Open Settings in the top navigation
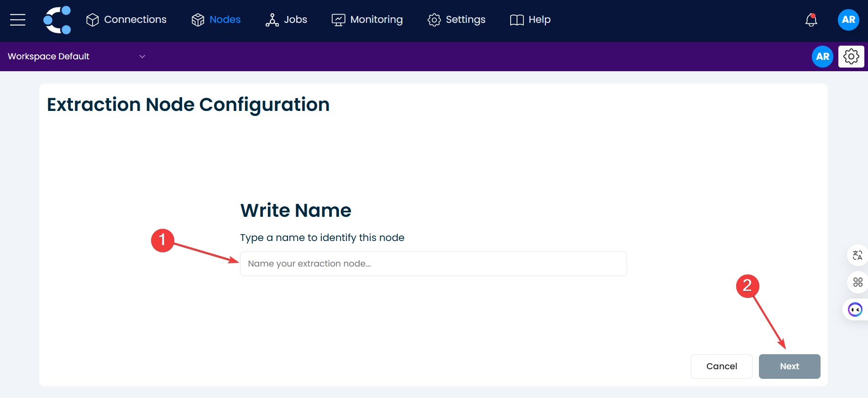The height and width of the screenshot is (398, 868). [x=456, y=20]
